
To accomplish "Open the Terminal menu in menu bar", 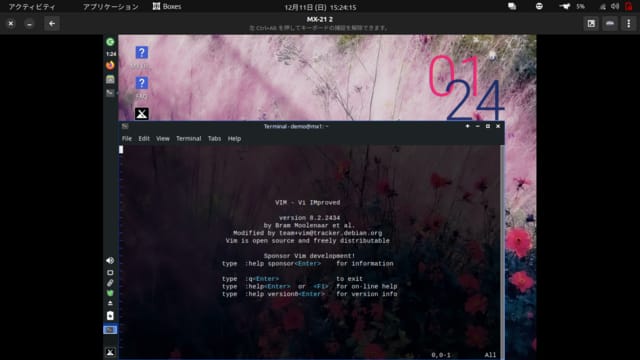I will pos(189,139).
